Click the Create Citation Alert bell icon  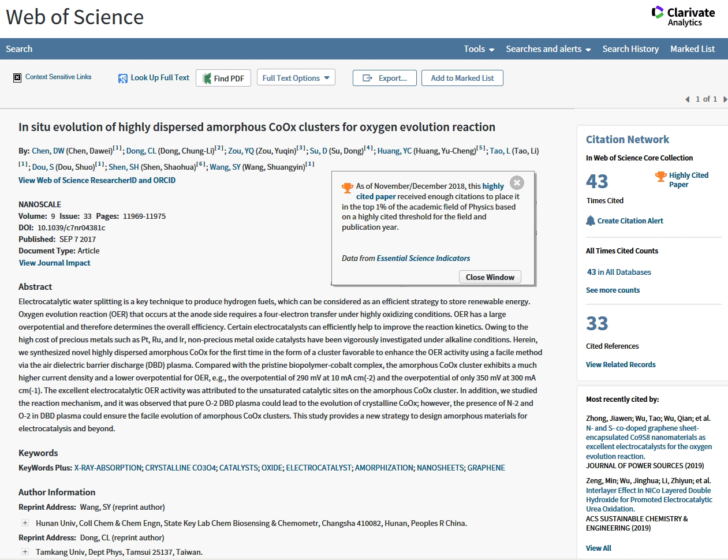point(590,221)
